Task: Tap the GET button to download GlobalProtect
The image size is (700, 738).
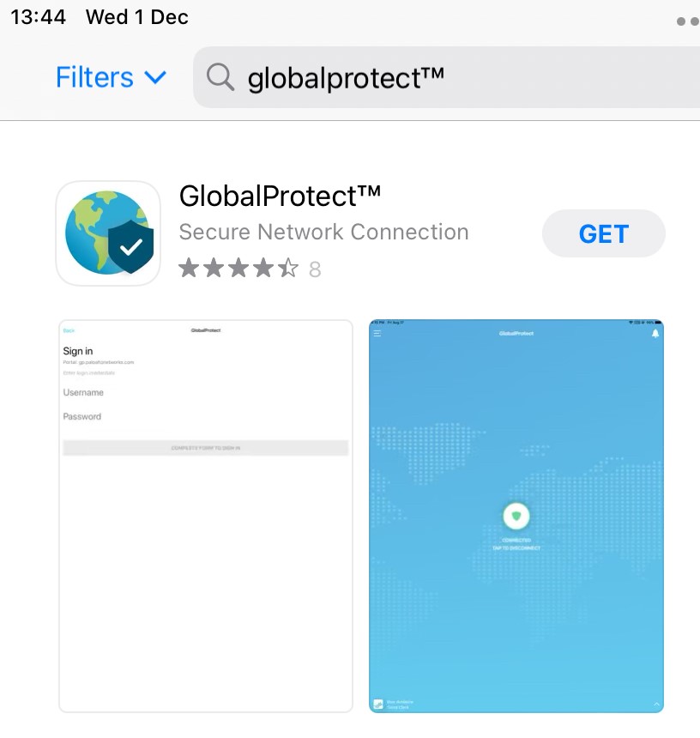Action: [x=604, y=233]
